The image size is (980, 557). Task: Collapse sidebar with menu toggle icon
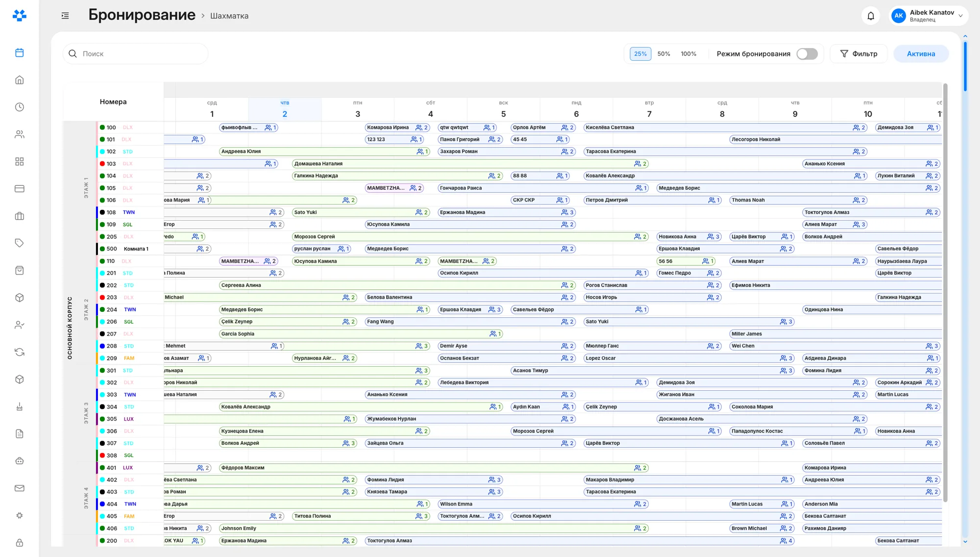pos(65,16)
